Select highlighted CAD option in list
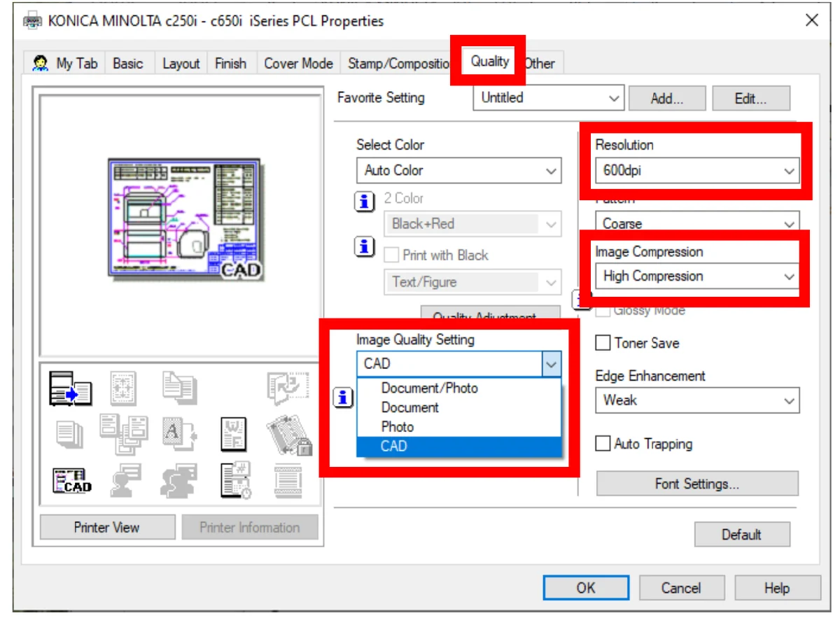The height and width of the screenshot is (623, 840). [459, 447]
